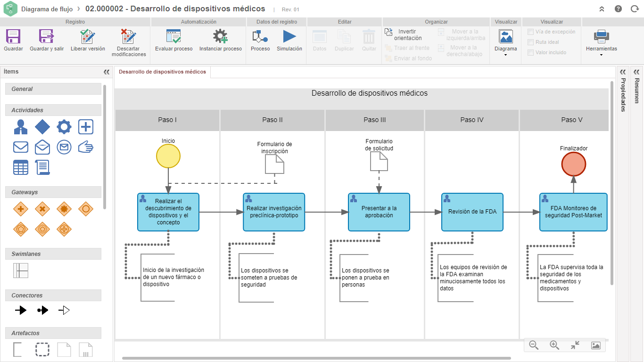
Task: Click the horizontal canvas scrollbar
Action: pos(316,358)
